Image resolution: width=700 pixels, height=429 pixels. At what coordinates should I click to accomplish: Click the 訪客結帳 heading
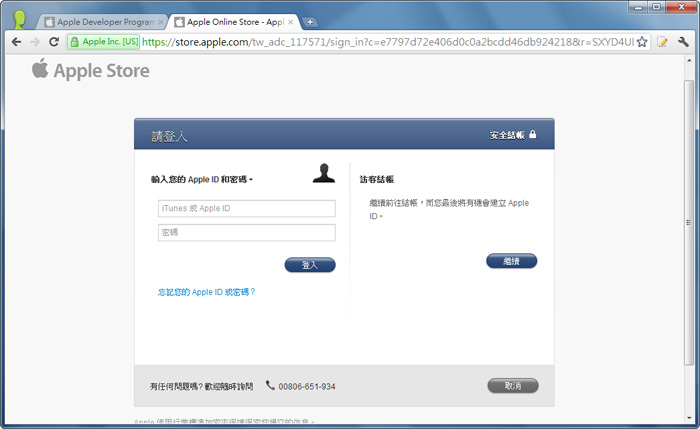click(x=377, y=179)
